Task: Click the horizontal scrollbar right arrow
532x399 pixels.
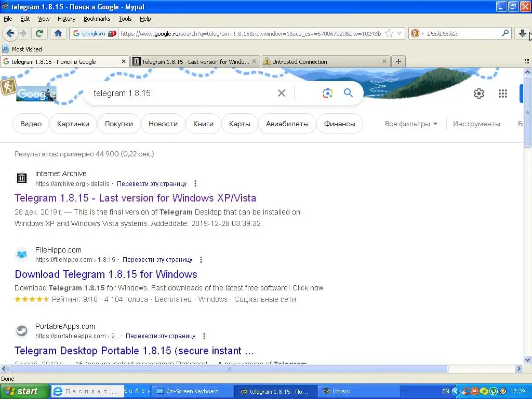Action: pyautogui.click(x=518, y=368)
